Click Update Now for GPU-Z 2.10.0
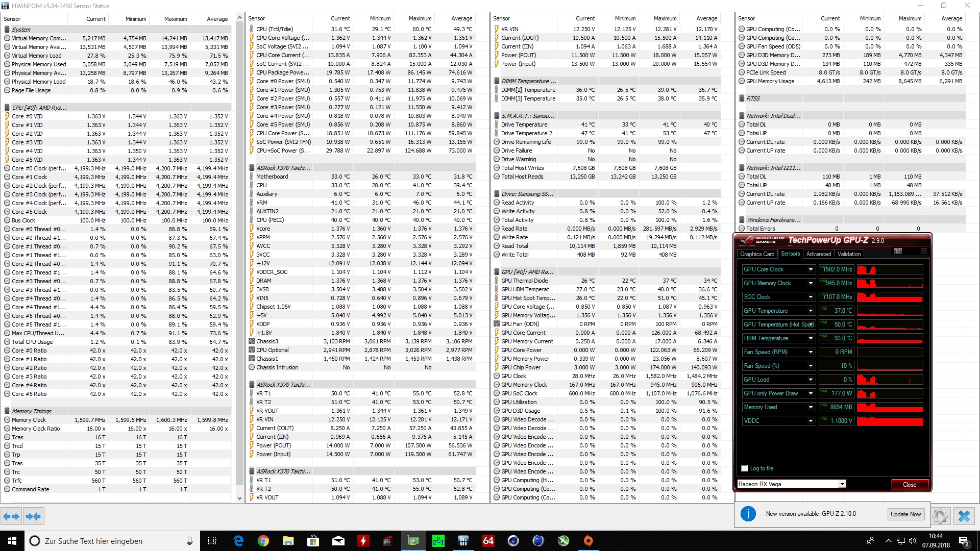Image resolution: width=980 pixels, height=551 pixels. (905, 514)
